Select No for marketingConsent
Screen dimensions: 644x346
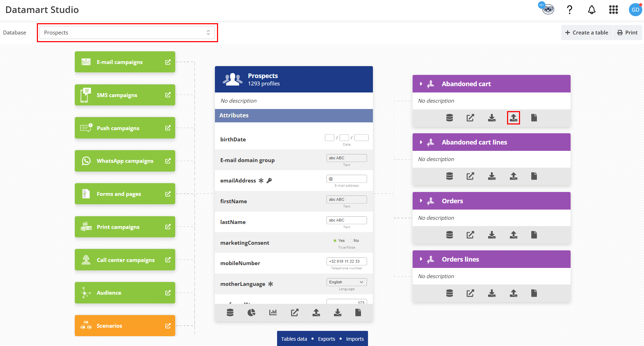pyautogui.click(x=351, y=241)
